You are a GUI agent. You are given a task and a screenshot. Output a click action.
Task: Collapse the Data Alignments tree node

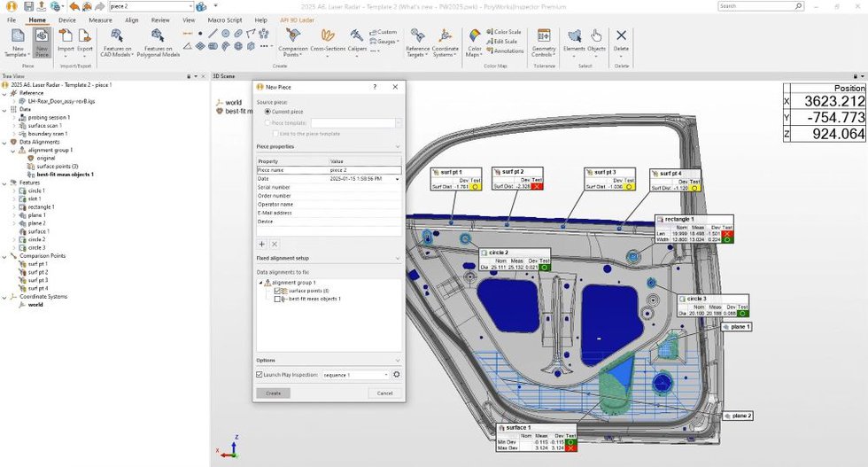click(x=5, y=142)
